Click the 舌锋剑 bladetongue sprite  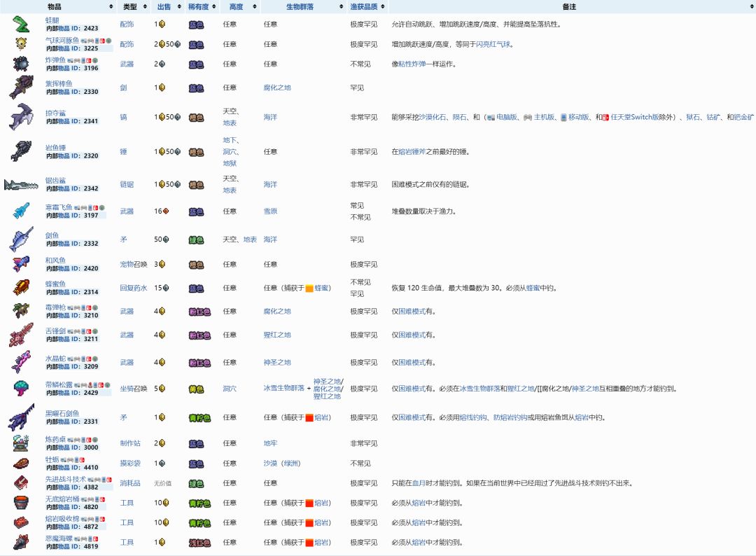coord(21,335)
